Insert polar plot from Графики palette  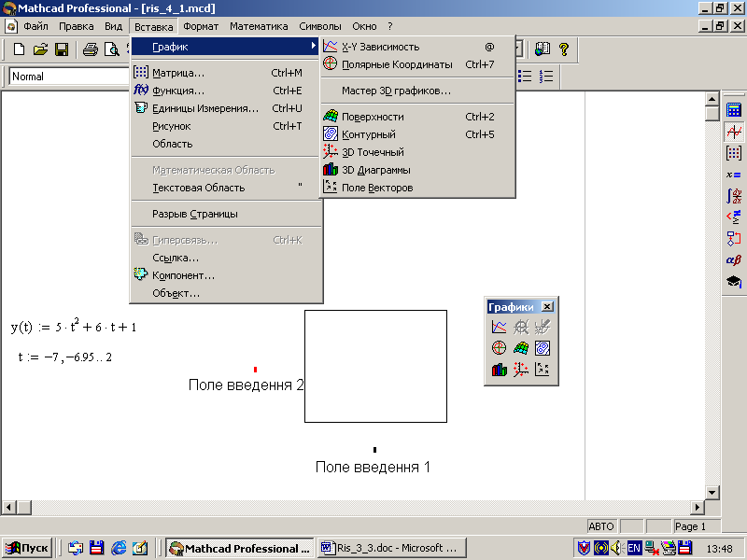(x=500, y=347)
